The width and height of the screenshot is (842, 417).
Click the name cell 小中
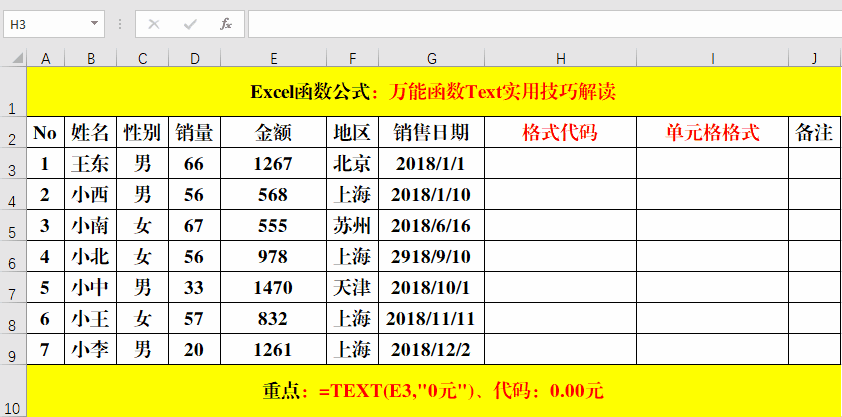pyautogui.click(x=91, y=288)
